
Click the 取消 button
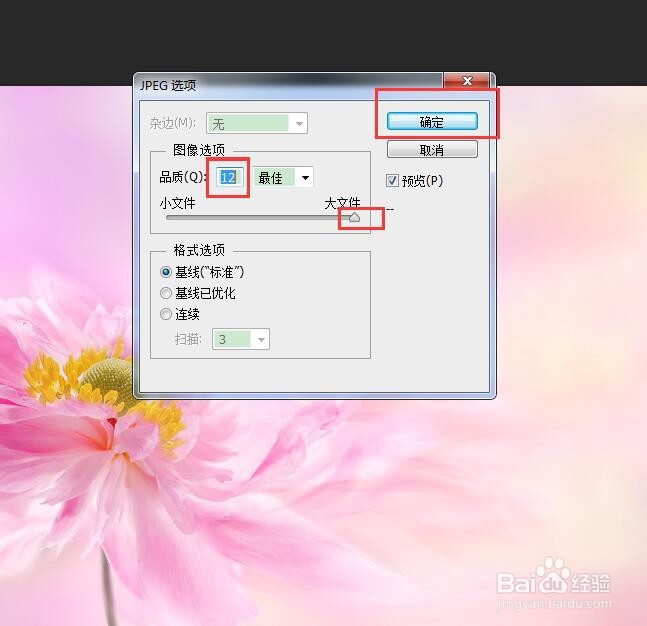432,149
